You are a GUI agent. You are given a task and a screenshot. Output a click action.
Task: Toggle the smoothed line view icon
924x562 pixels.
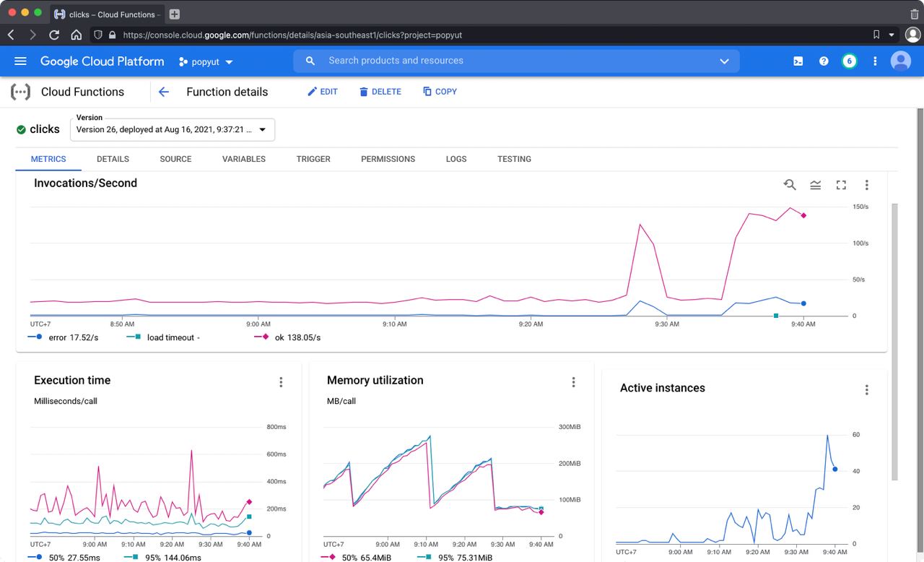pyautogui.click(x=815, y=185)
